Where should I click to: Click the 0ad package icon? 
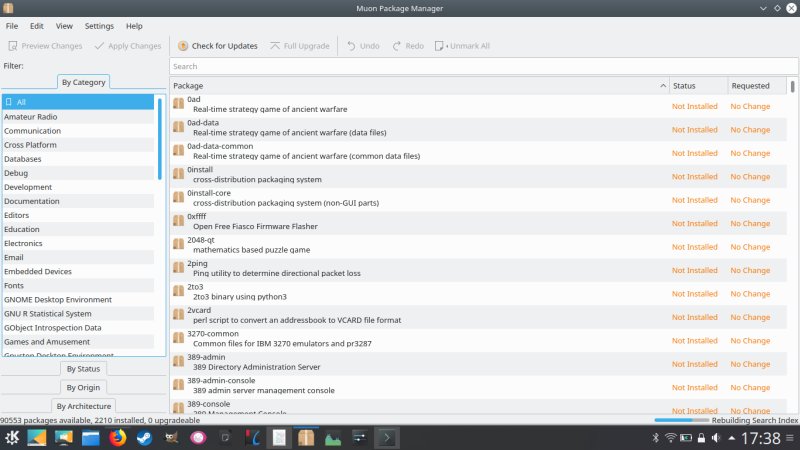coord(179,103)
